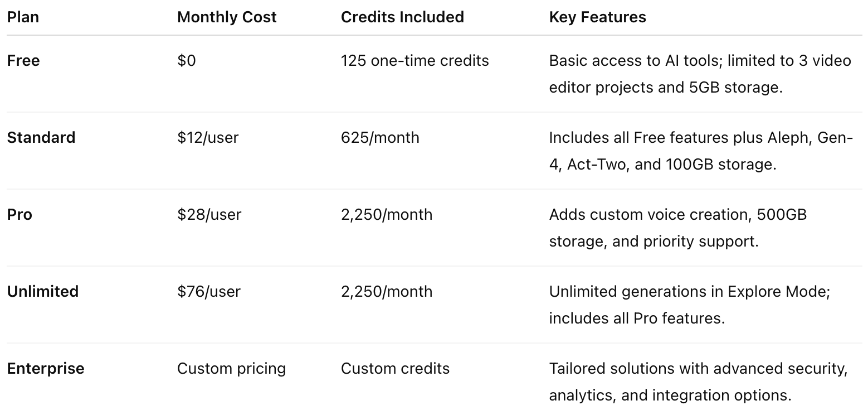The width and height of the screenshot is (868, 415).
Task: Click the Pro plan's 2,250/month credits
Action: (386, 214)
